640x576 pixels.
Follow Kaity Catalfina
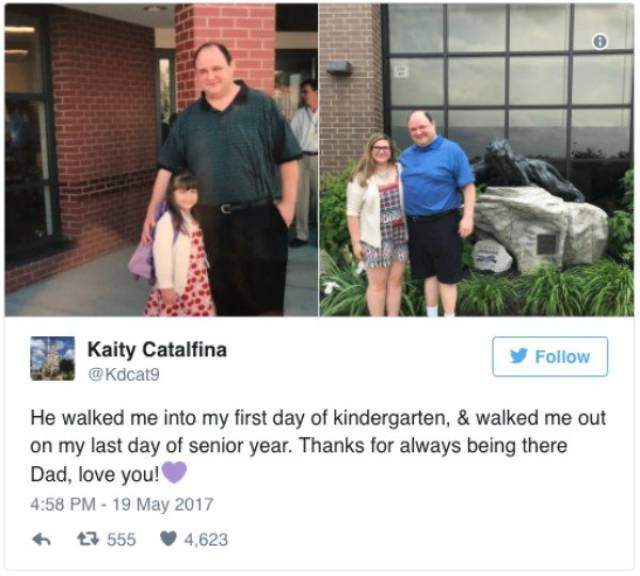coord(550,356)
